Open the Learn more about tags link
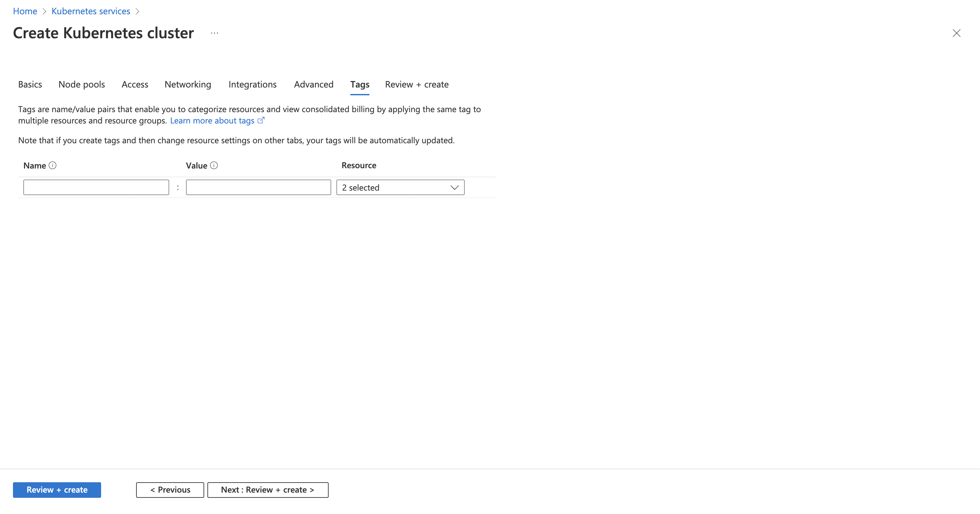The image size is (980, 514). tap(212, 121)
